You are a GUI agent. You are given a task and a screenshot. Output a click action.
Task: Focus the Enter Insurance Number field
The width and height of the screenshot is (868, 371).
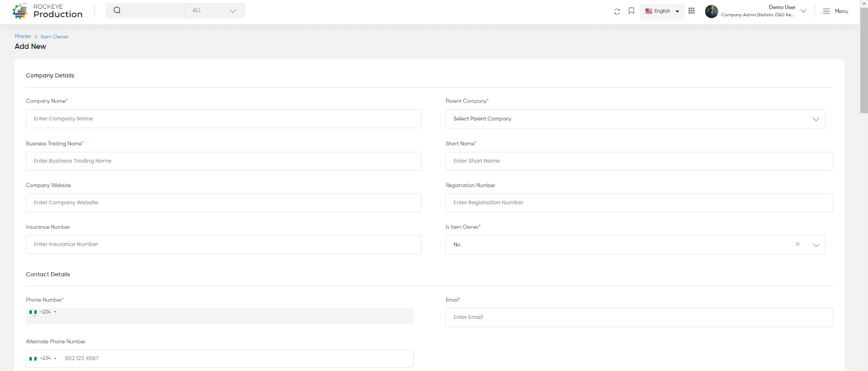coord(224,245)
